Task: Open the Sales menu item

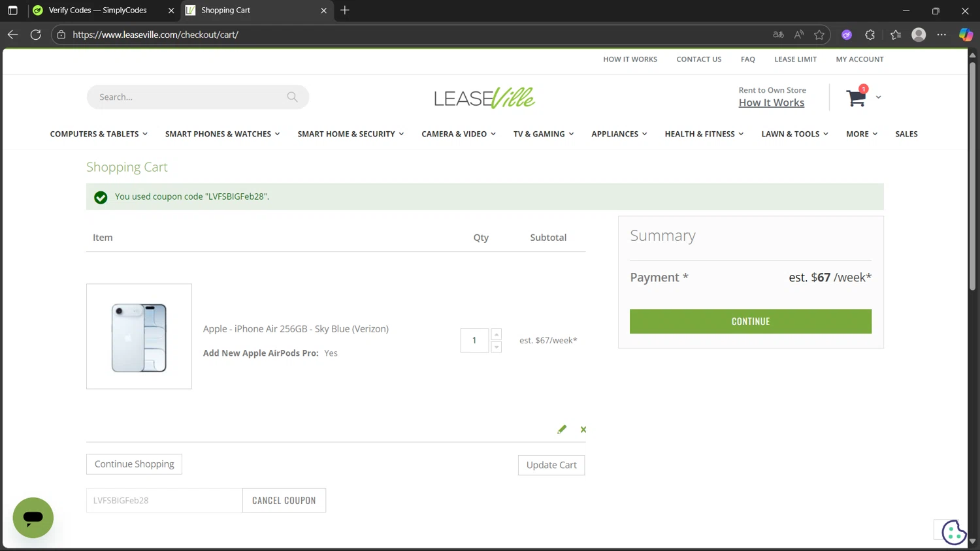Action: pyautogui.click(x=906, y=134)
